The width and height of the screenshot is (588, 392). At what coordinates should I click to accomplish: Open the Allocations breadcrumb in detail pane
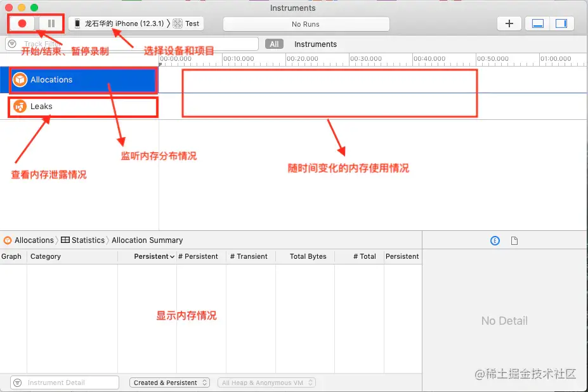[29, 240]
